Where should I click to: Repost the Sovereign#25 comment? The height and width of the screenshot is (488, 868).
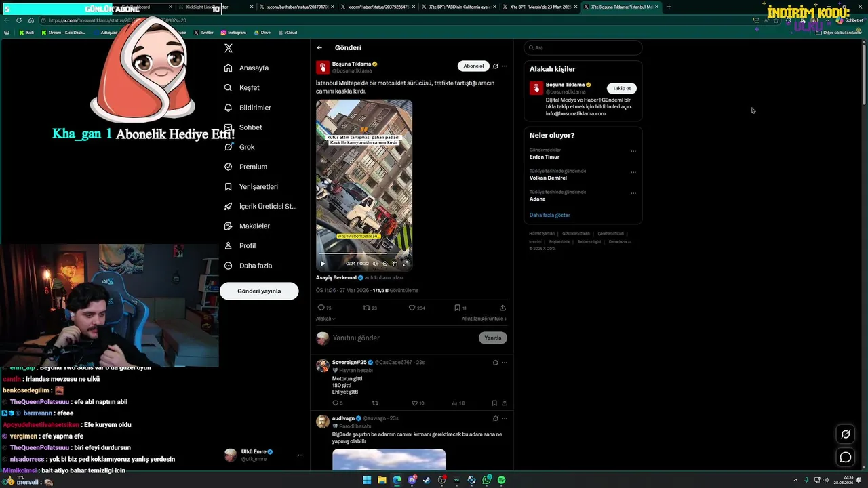(375, 403)
